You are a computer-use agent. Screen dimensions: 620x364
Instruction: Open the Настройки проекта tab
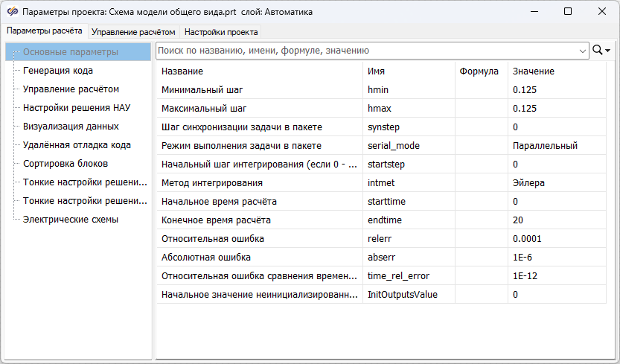221,32
